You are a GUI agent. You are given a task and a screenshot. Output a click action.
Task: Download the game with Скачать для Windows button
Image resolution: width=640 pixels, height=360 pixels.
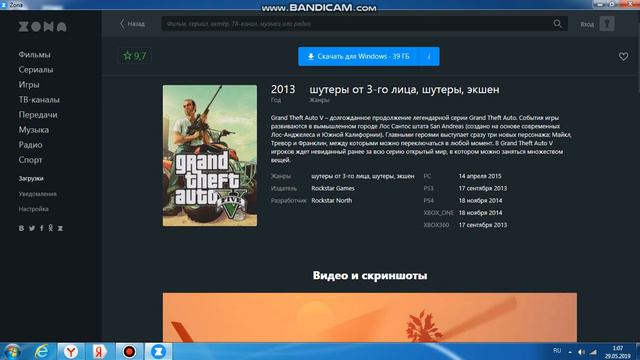coord(358,56)
